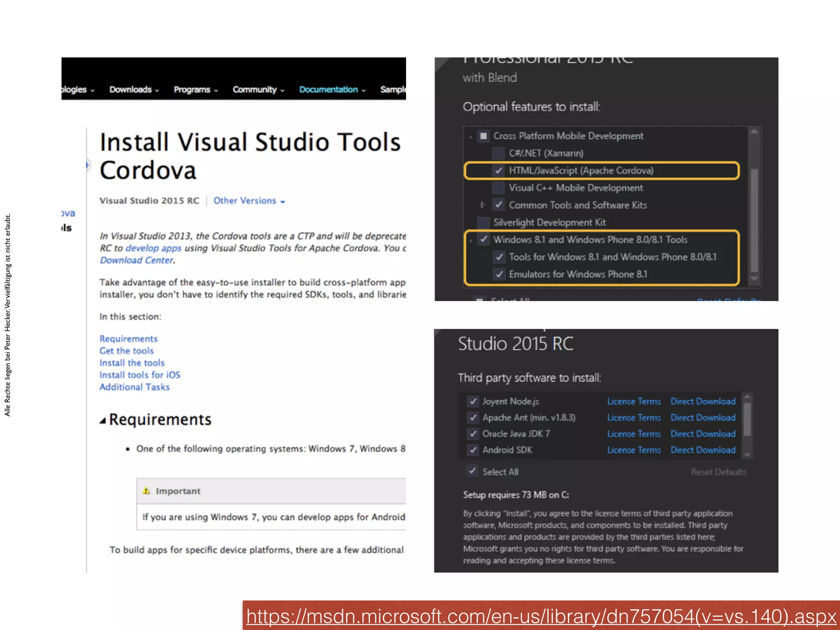Viewport: 840px width, 630px height.
Task: Click third party list scrollbar down arrow
Action: (747, 455)
